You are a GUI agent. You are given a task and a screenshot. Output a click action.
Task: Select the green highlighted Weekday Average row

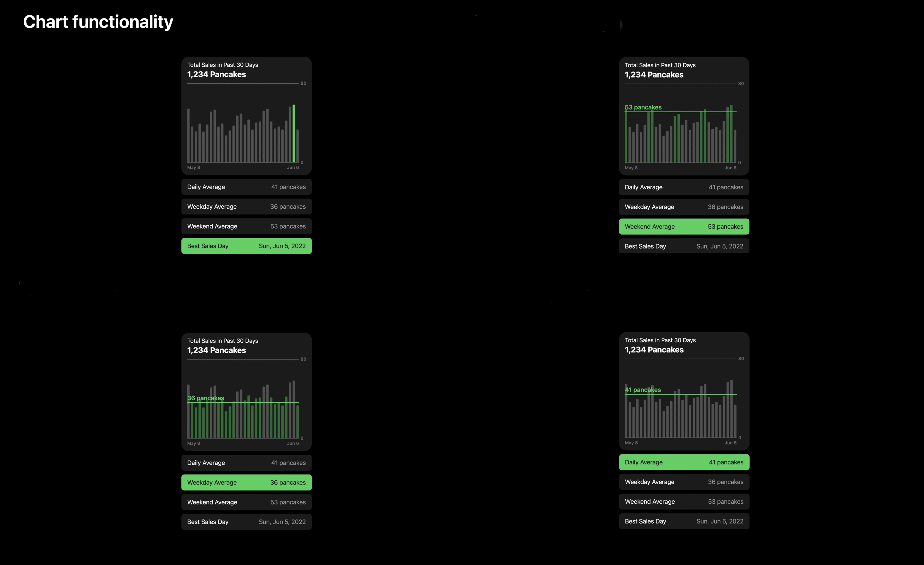click(246, 482)
